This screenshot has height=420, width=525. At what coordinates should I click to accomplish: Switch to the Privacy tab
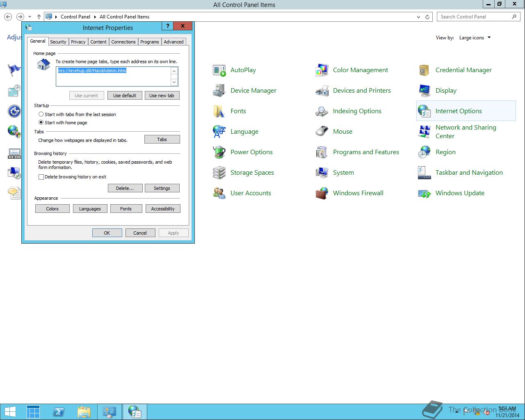point(78,42)
